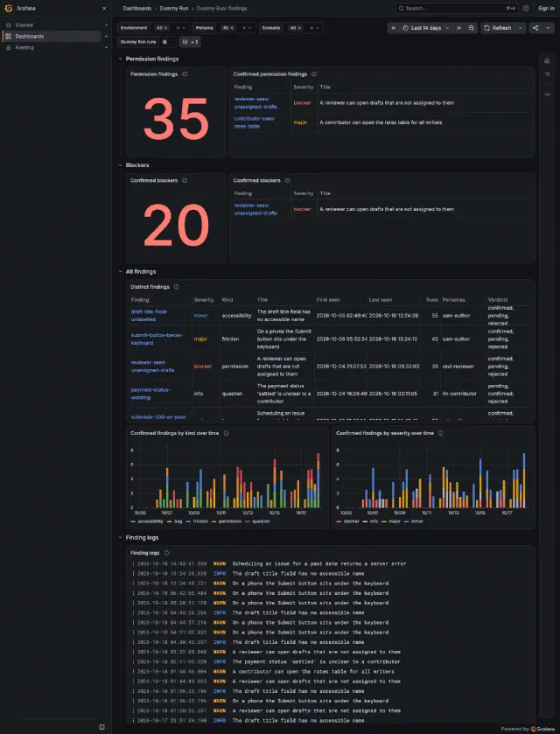Open Dashboards in the sidebar
Screen dimensions: 560x734
[x=30, y=36]
